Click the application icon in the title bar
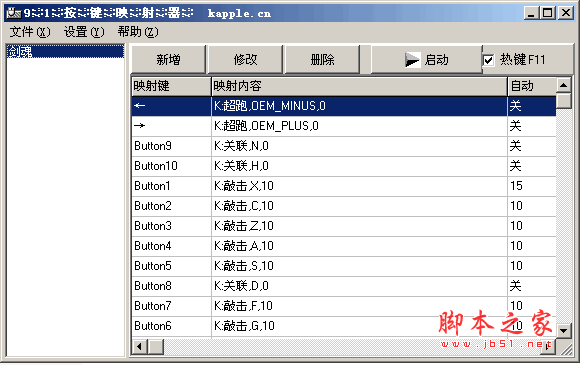The image size is (581, 365). point(13,13)
